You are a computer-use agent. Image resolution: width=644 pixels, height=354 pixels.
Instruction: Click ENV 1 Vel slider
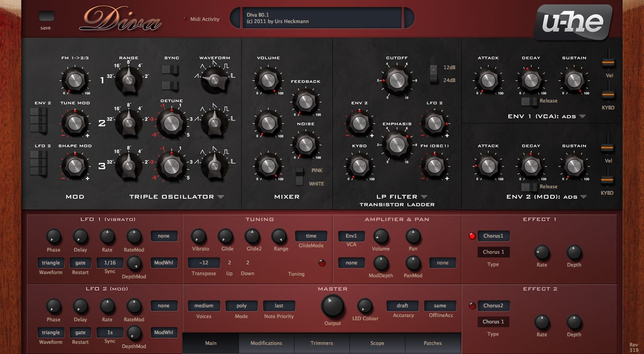[608, 62]
